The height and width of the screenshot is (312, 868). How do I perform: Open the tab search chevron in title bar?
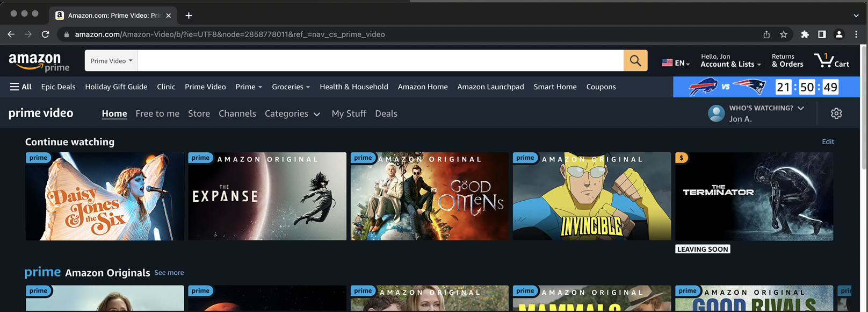pyautogui.click(x=856, y=16)
